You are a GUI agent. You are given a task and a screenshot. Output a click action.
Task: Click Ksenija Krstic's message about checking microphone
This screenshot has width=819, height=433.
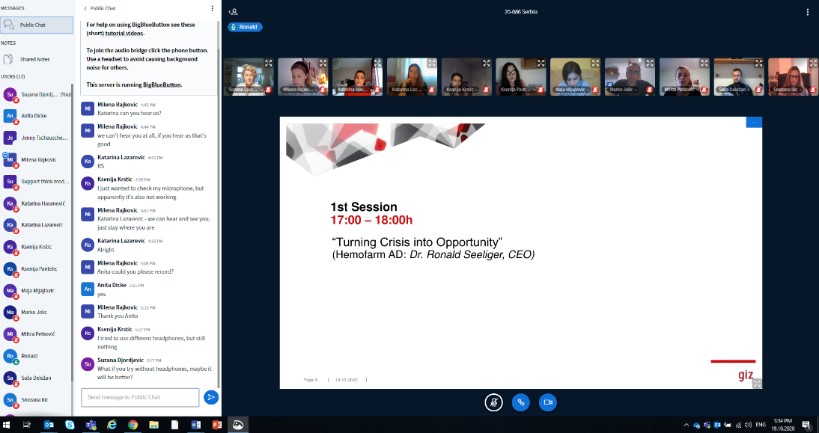pyautogui.click(x=151, y=193)
